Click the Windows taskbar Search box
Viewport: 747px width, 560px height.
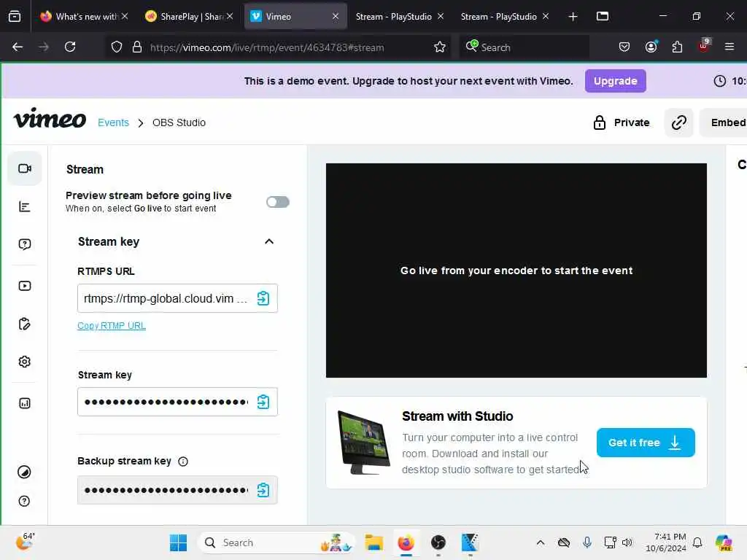pos(276,542)
